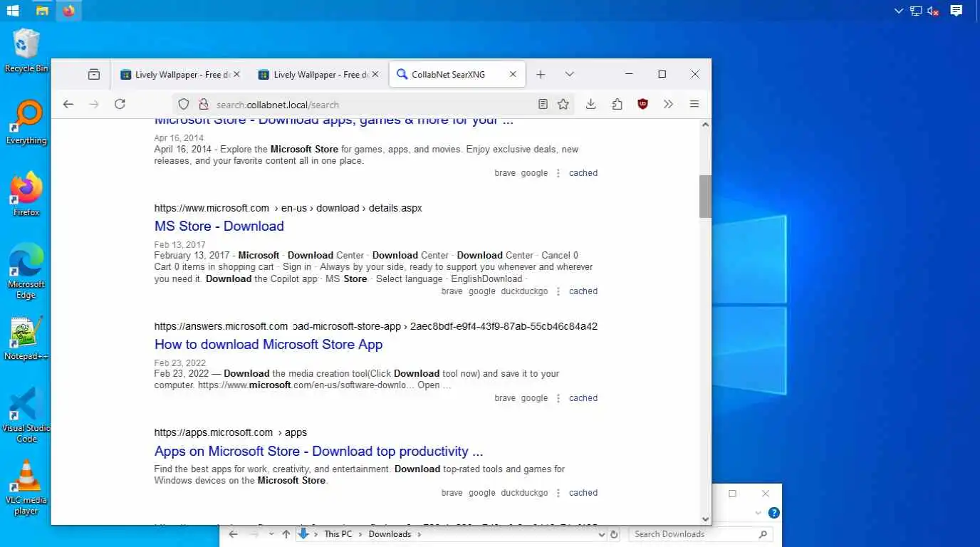Image resolution: width=980 pixels, height=547 pixels.
Task: Close the CollabNet SearXNG tab
Action: click(x=513, y=74)
